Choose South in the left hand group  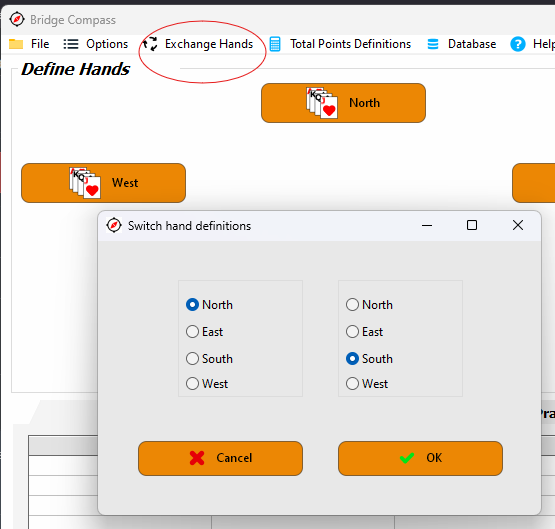(209, 358)
